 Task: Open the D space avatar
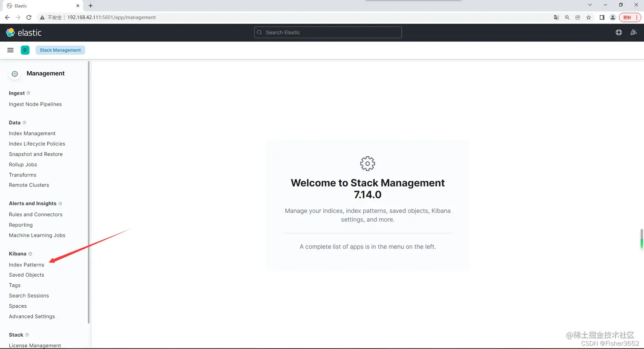coord(25,50)
